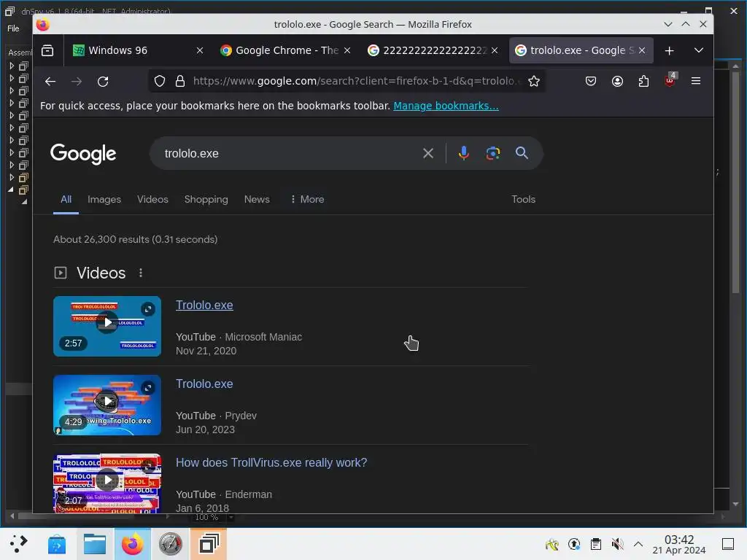This screenshot has width=747, height=560.
Task: Open the clipboard tray icon
Action: click(x=595, y=544)
